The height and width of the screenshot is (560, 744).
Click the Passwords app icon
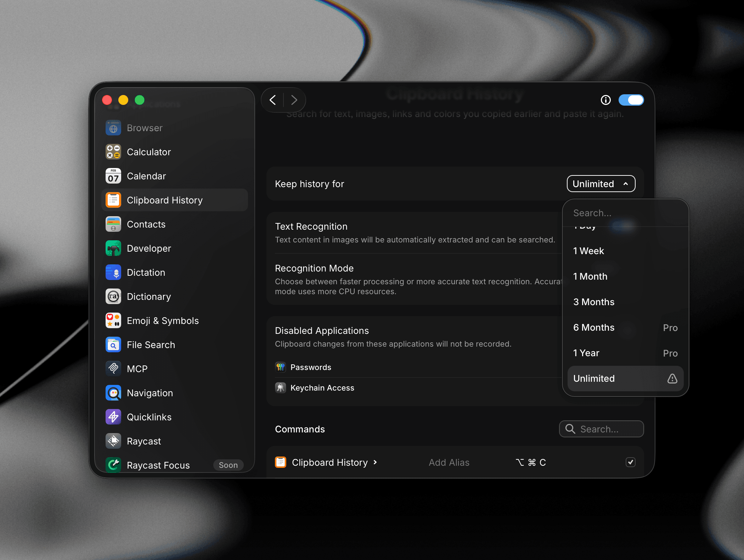[281, 367]
